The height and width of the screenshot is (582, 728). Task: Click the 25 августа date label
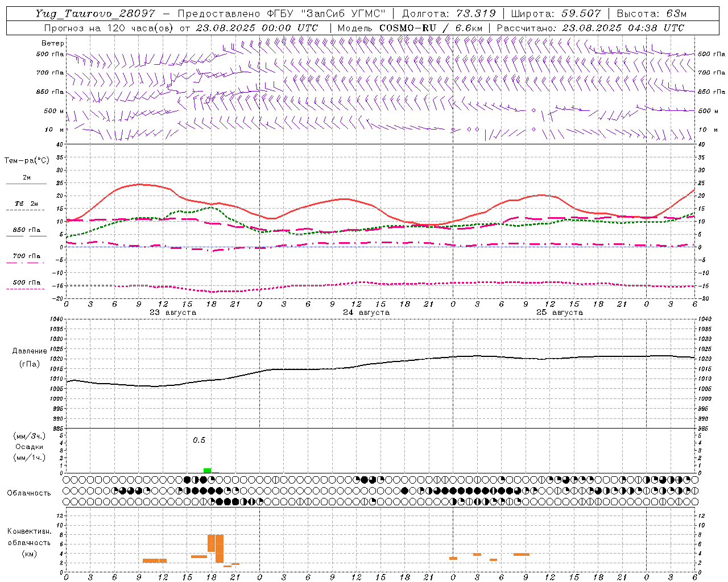(560, 313)
